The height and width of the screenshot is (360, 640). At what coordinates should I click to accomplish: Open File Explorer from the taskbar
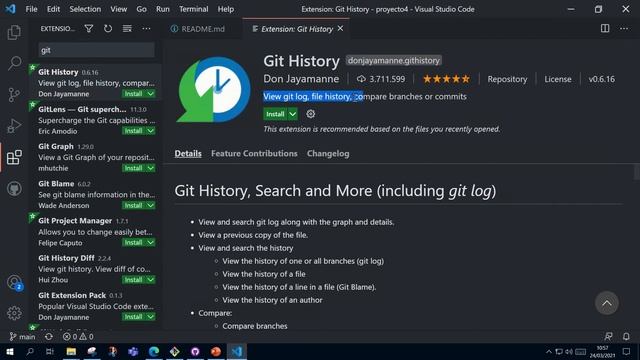pos(71,351)
